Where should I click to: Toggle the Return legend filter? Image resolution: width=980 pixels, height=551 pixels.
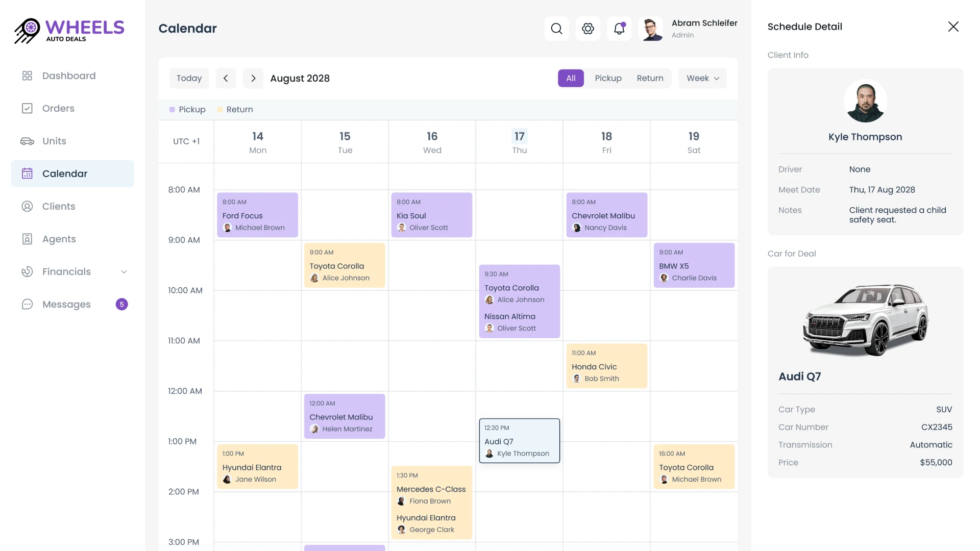[x=235, y=109]
